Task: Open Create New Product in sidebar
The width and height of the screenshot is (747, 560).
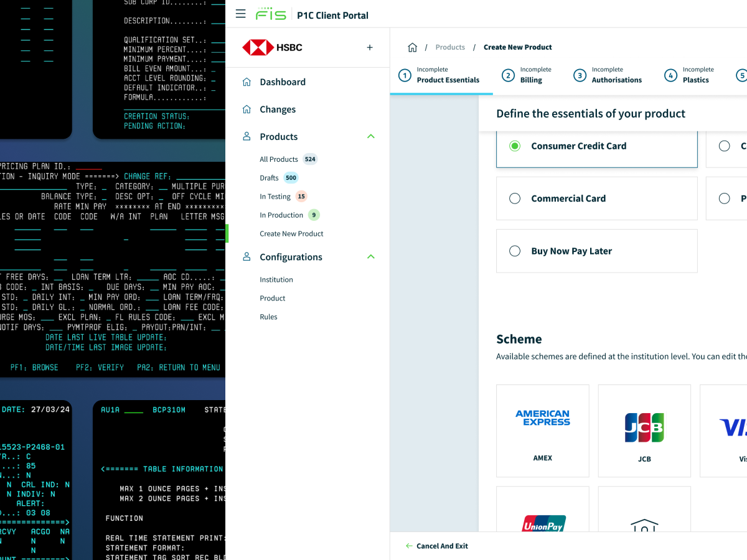Action: click(x=291, y=234)
